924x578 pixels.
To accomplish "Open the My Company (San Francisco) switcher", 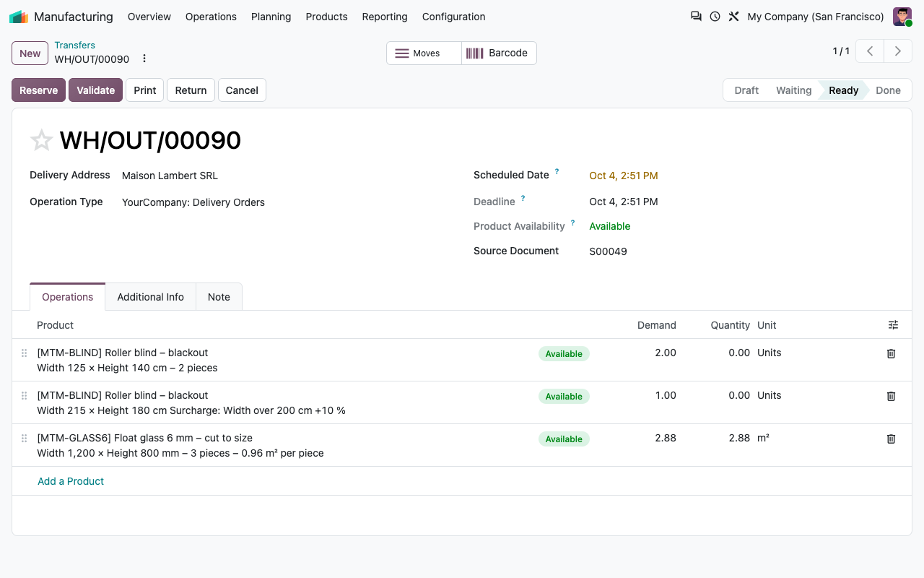I will coord(816,16).
